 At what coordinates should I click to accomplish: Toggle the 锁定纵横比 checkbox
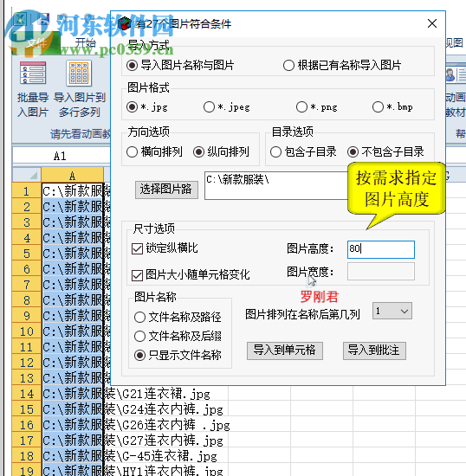pyautogui.click(x=165, y=248)
